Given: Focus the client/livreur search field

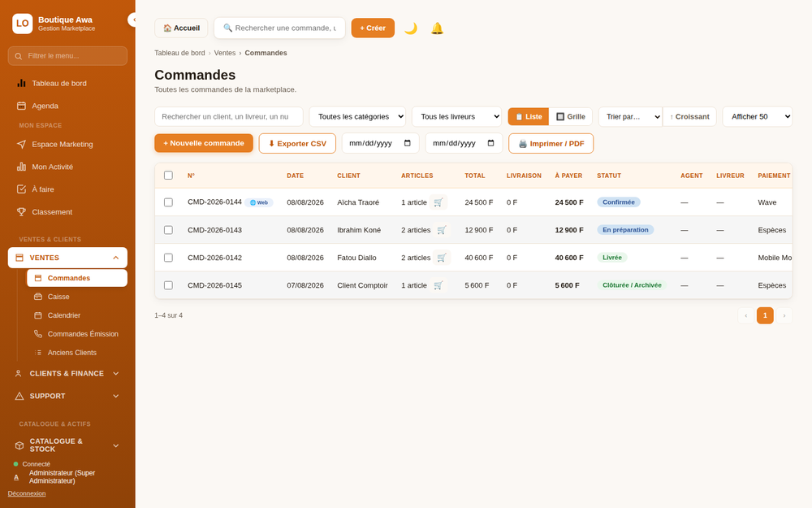Looking at the screenshot, I should point(228,116).
